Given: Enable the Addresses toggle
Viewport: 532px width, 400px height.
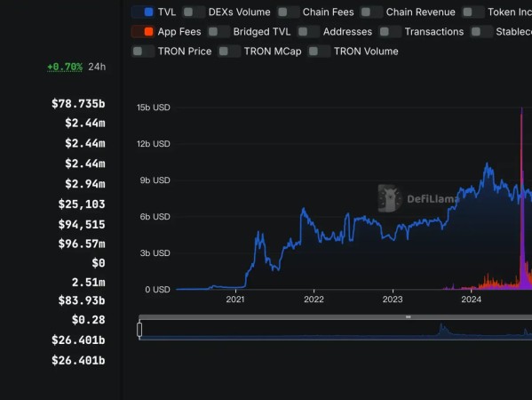Looking at the screenshot, I should [308, 32].
